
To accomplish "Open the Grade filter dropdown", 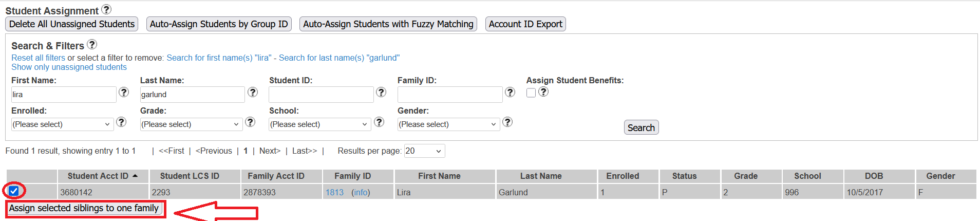I will click(x=191, y=124).
